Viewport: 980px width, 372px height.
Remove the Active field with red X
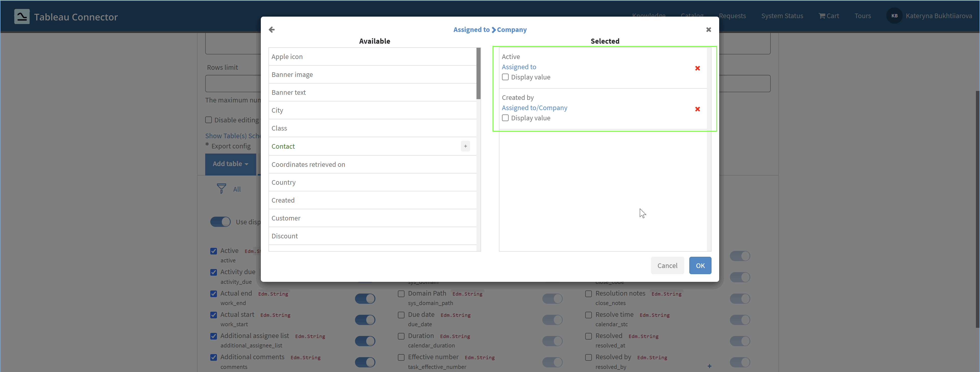pos(697,68)
